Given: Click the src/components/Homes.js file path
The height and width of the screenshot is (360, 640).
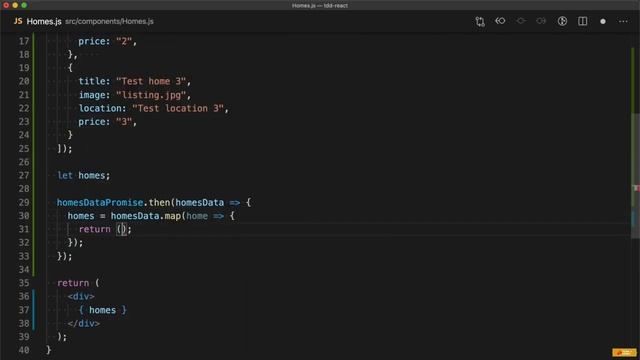Looking at the screenshot, I should (x=109, y=21).
